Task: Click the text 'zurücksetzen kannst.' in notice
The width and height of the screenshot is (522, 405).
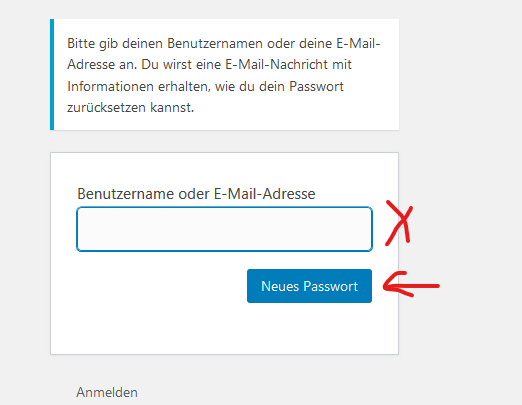Action: tap(130, 108)
